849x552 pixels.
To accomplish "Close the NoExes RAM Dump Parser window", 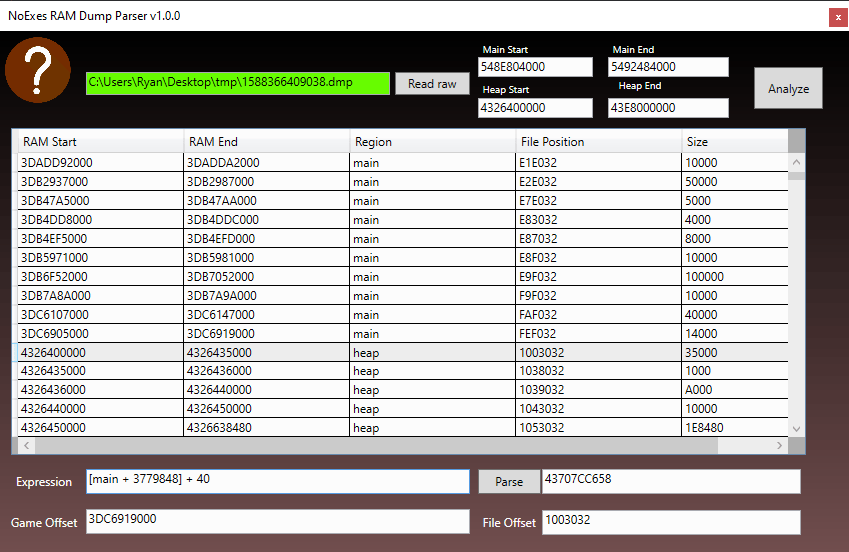I will (836, 17).
